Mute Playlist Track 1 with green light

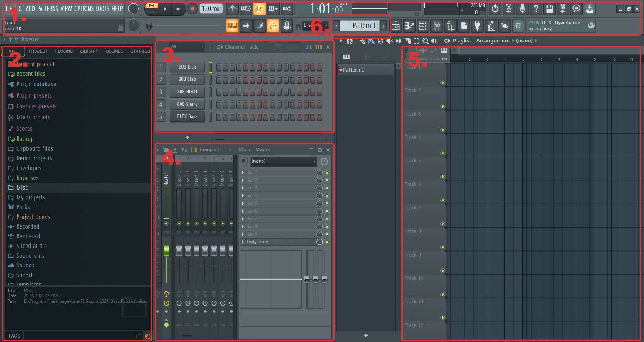[x=442, y=83]
